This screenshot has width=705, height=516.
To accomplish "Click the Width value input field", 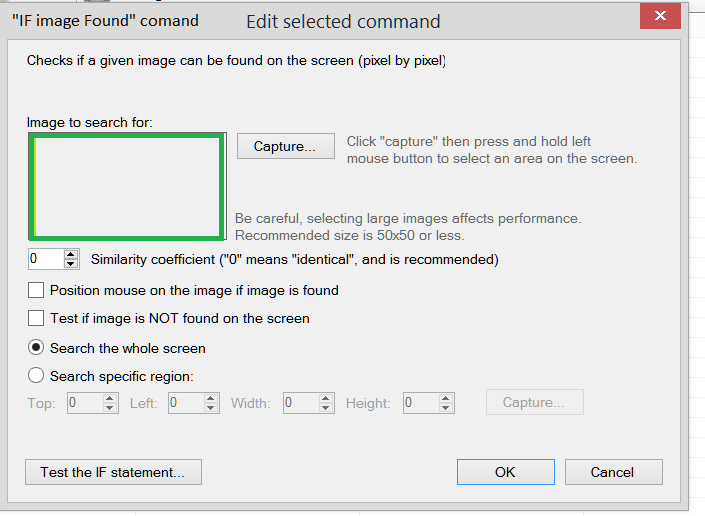I will (x=299, y=403).
